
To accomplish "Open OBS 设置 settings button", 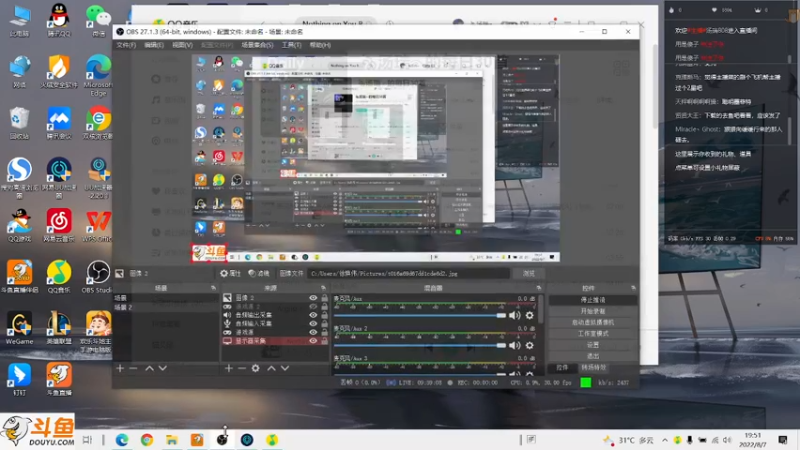I will 592,345.
